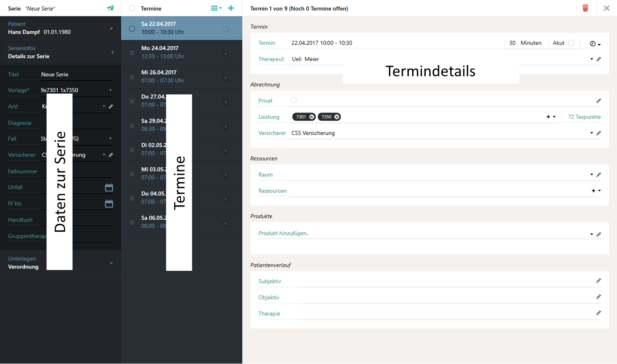Tick the Privat checkbox
Image resolution: width=617 pixels, height=364 pixels.
click(293, 100)
